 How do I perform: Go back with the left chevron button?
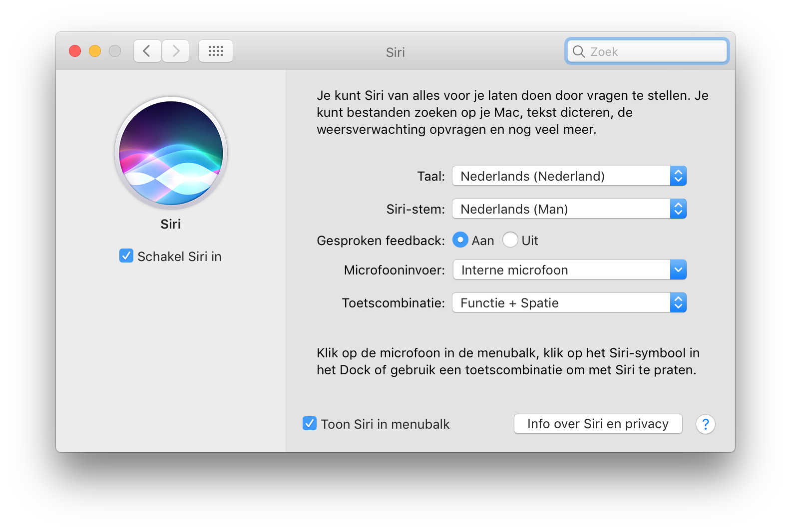tap(147, 51)
